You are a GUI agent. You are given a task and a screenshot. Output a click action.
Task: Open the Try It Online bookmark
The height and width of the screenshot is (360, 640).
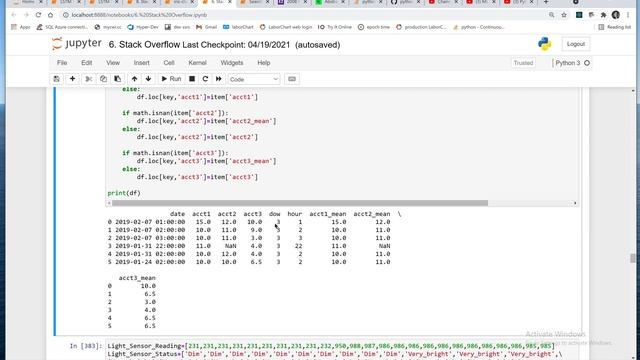point(335,27)
